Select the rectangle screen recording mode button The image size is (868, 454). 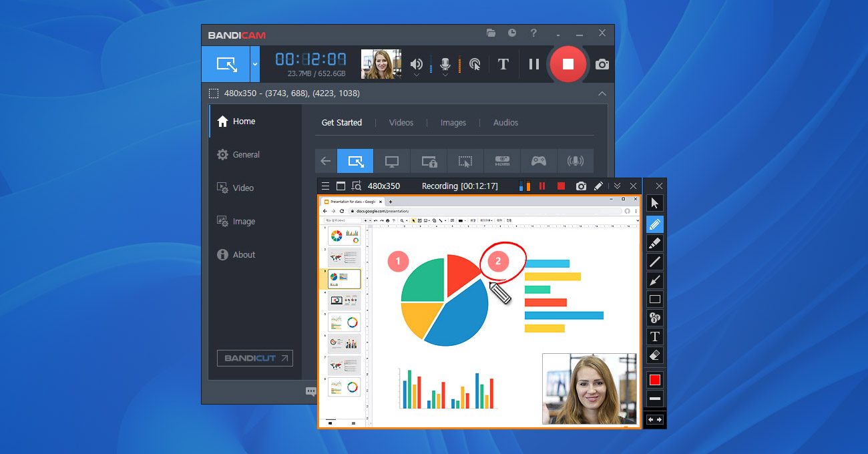tap(226, 65)
